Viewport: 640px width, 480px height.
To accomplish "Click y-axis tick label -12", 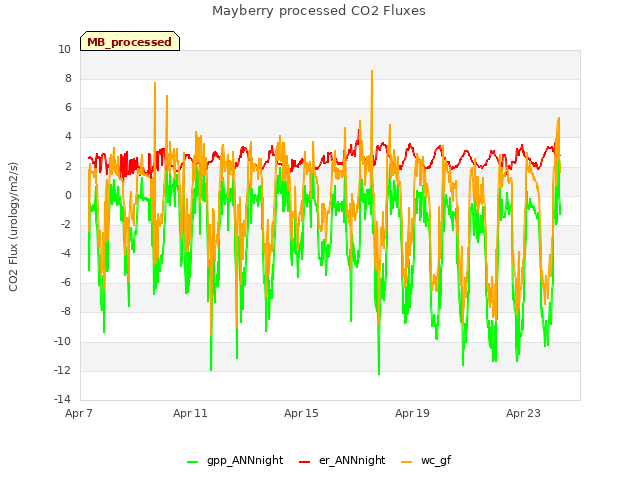I will (62, 370).
